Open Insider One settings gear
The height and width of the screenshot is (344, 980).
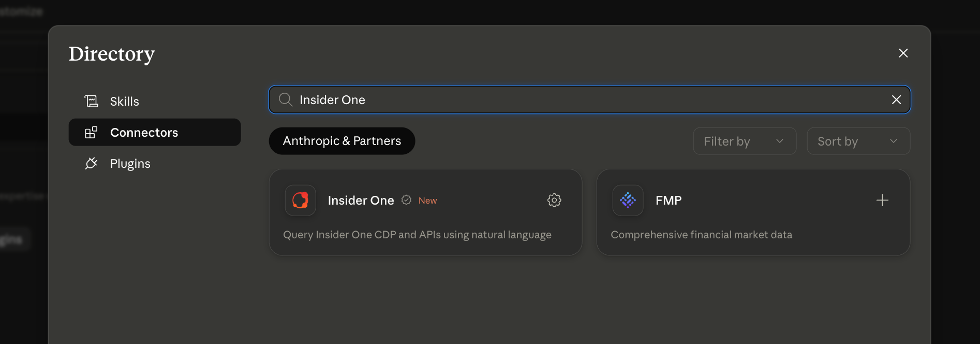pyautogui.click(x=554, y=200)
